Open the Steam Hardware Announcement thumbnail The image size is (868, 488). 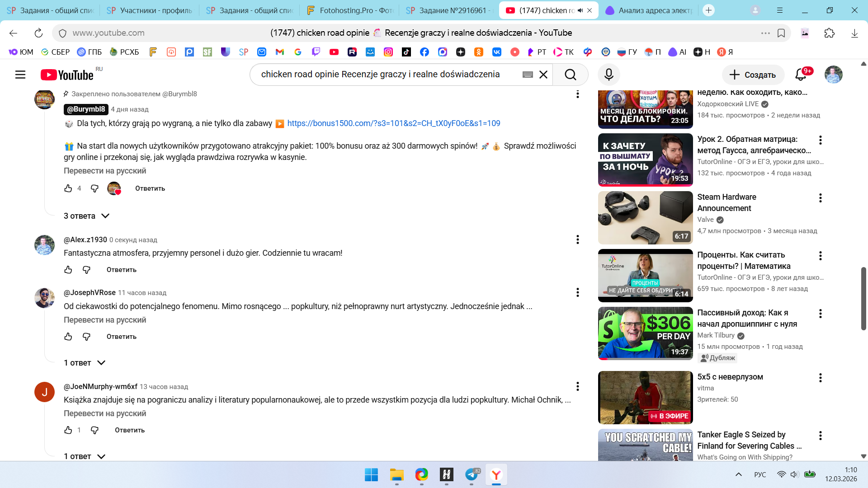(x=645, y=218)
